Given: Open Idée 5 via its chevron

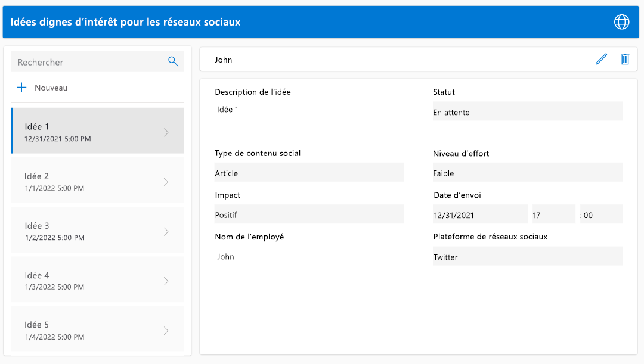Looking at the screenshot, I should pos(166,330).
